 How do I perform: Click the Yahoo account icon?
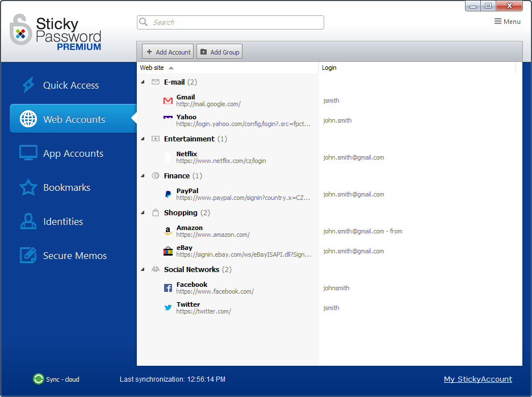coord(168,118)
